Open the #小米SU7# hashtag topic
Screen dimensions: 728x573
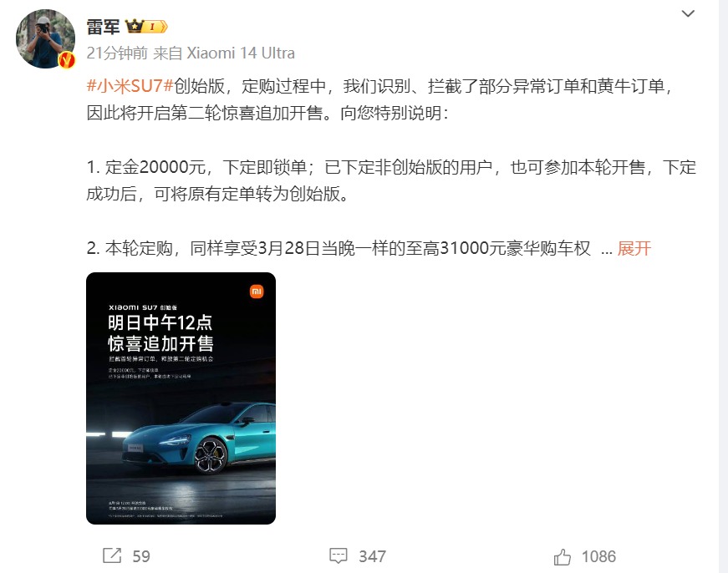click(130, 86)
